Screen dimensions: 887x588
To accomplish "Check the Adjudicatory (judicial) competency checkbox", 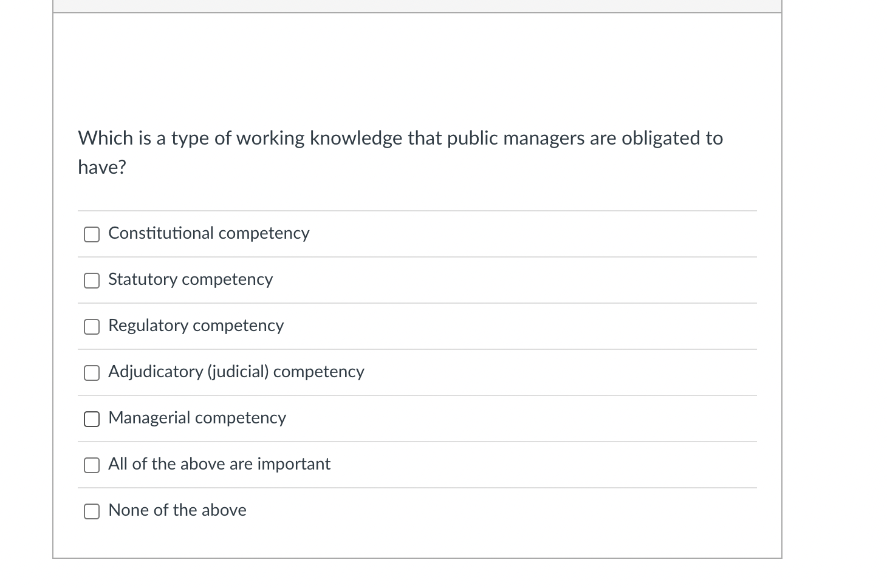I will coord(91,372).
